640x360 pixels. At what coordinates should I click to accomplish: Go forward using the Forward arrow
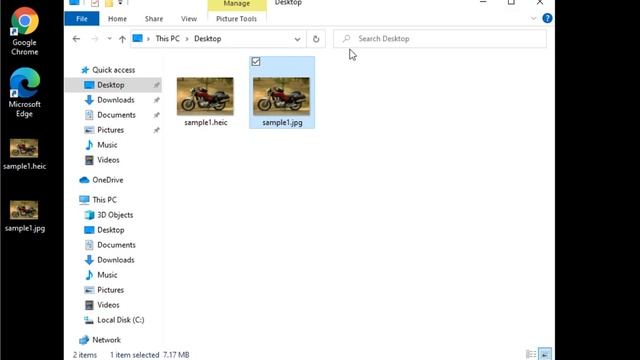coord(95,39)
